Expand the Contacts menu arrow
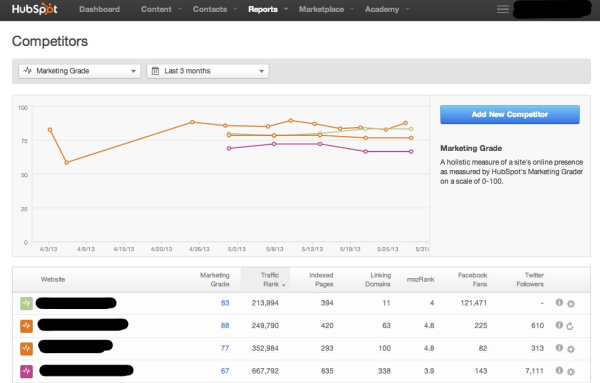Screen dimensions: 600x383 click(235, 9)
